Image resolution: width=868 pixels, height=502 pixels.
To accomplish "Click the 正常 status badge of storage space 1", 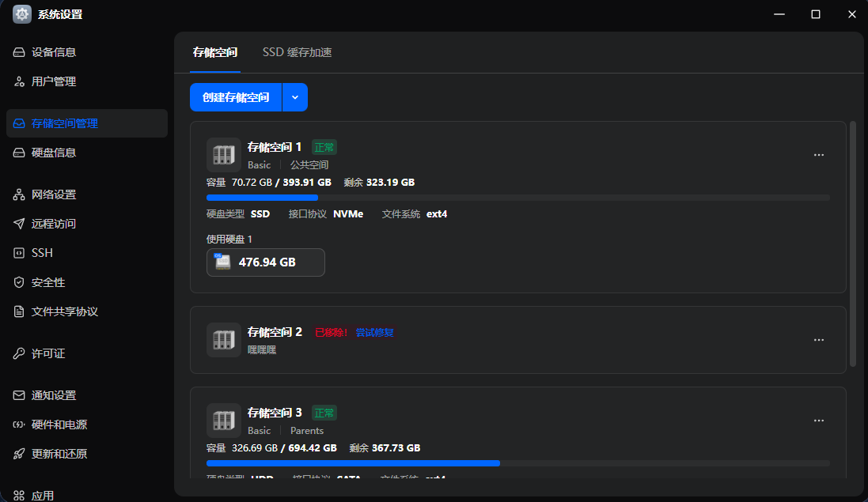I will click(x=324, y=147).
